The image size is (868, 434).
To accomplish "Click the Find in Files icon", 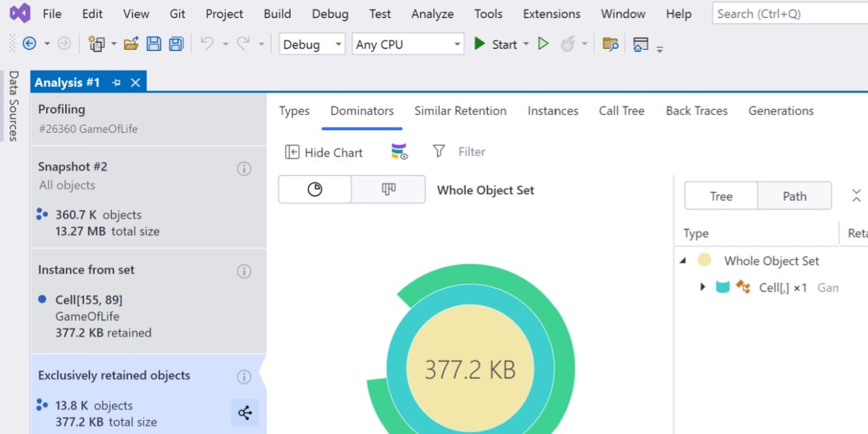I will tap(610, 44).
